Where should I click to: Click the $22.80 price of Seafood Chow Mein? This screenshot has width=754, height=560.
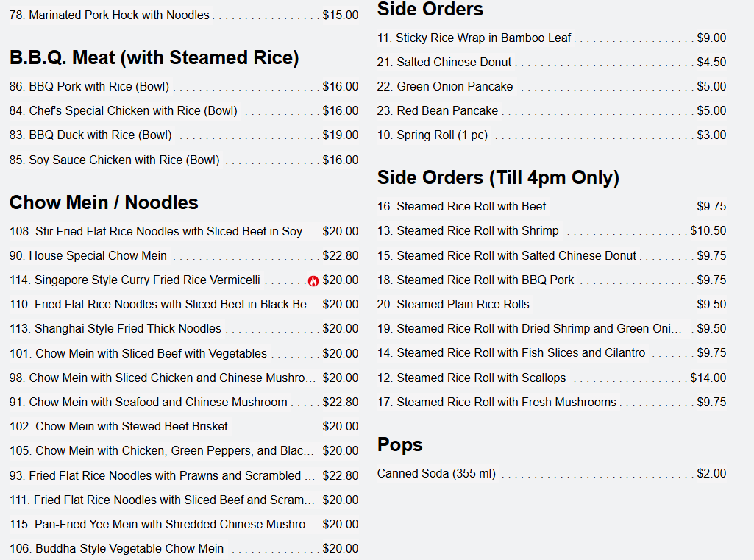(341, 403)
